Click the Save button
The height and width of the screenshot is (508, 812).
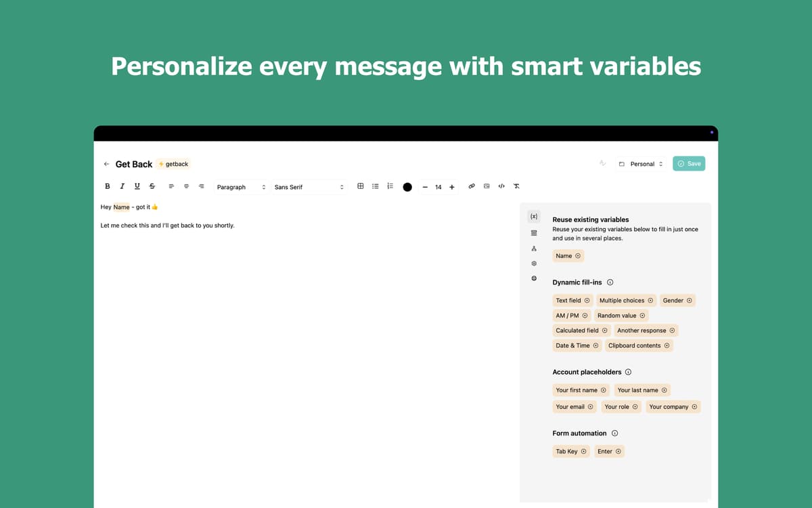tap(689, 164)
